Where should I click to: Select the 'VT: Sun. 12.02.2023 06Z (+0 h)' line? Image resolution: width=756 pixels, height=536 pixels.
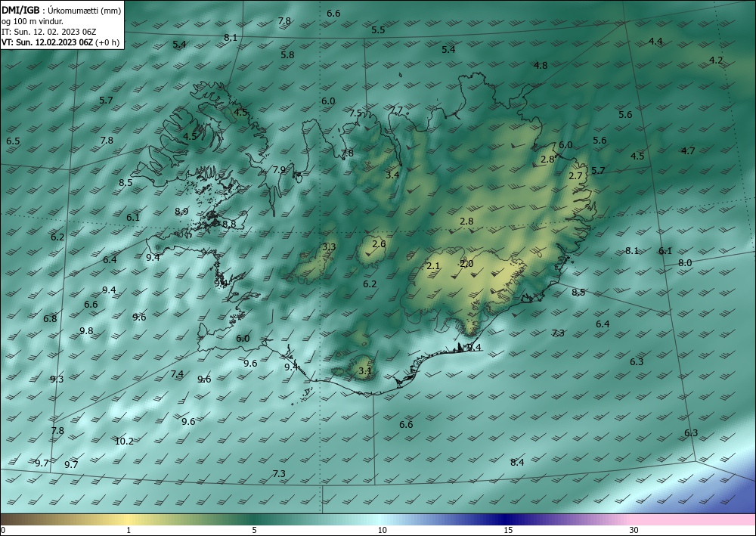(x=60, y=42)
